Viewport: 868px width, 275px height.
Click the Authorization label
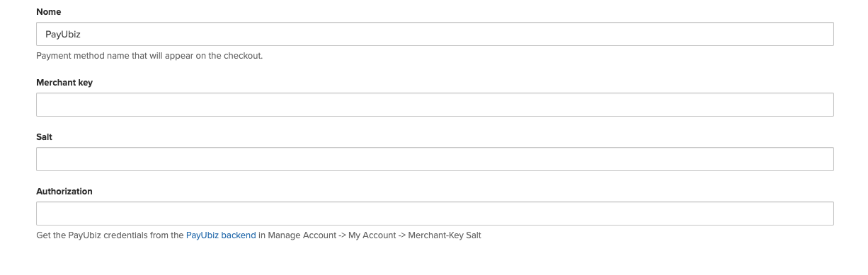tap(64, 192)
